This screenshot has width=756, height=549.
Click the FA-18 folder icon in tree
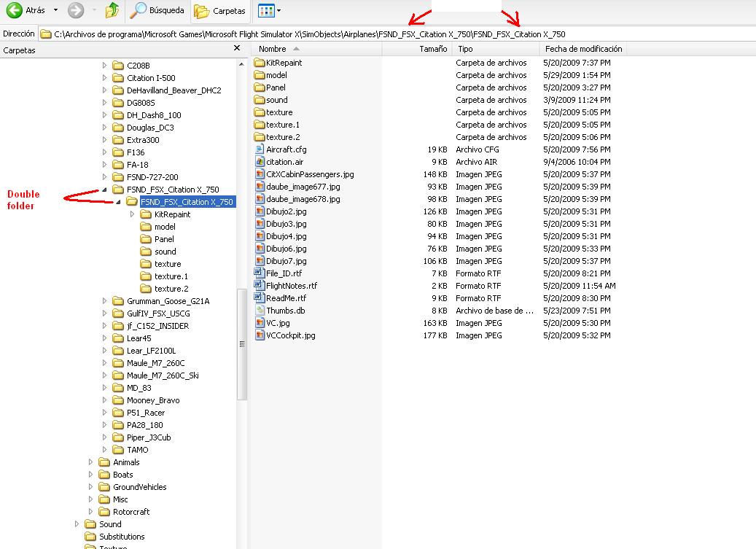[x=118, y=165]
